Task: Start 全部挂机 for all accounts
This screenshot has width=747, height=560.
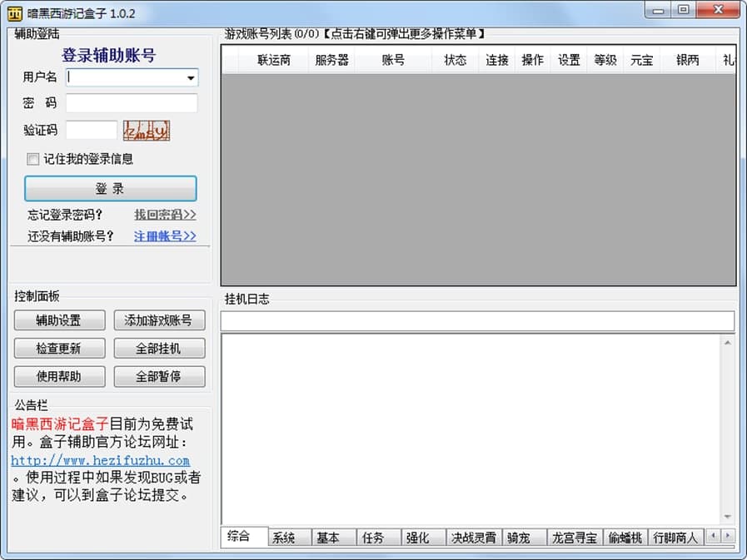Action: click(x=159, y=348)
